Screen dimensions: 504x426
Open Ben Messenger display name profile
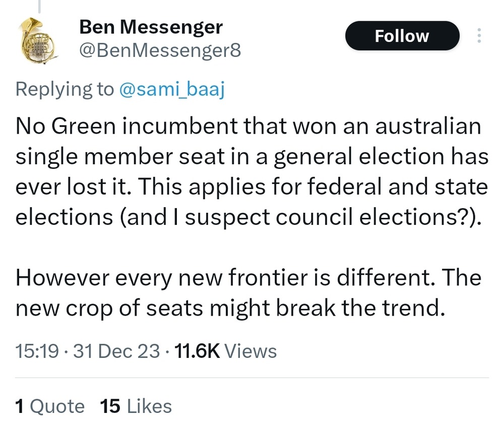pos(151,27)
